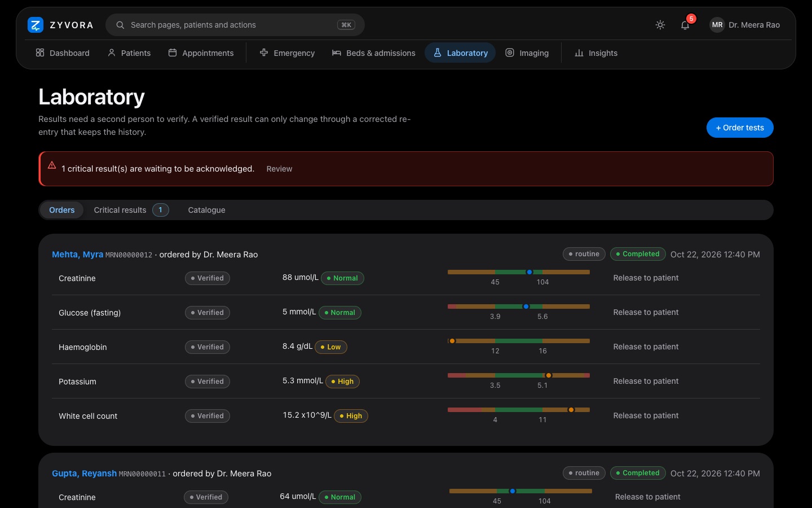The image size is (812, 508).
Task: Click the Potassium reference range bar
Action: click(519, 375)
